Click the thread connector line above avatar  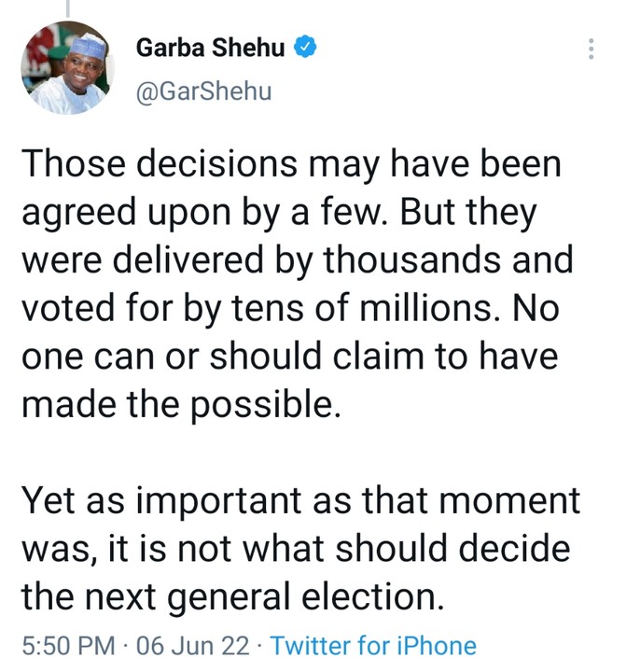[65, 7]
